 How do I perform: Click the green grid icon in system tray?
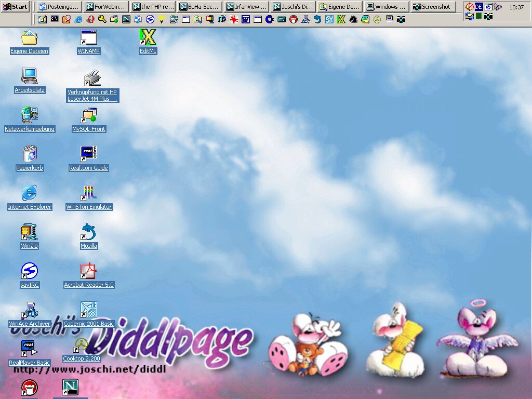[x=478, y=16]
